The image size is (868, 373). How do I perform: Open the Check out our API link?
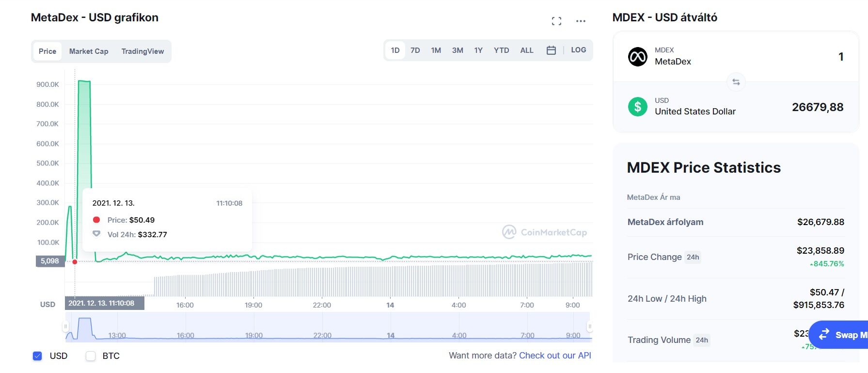coord(555,356)
